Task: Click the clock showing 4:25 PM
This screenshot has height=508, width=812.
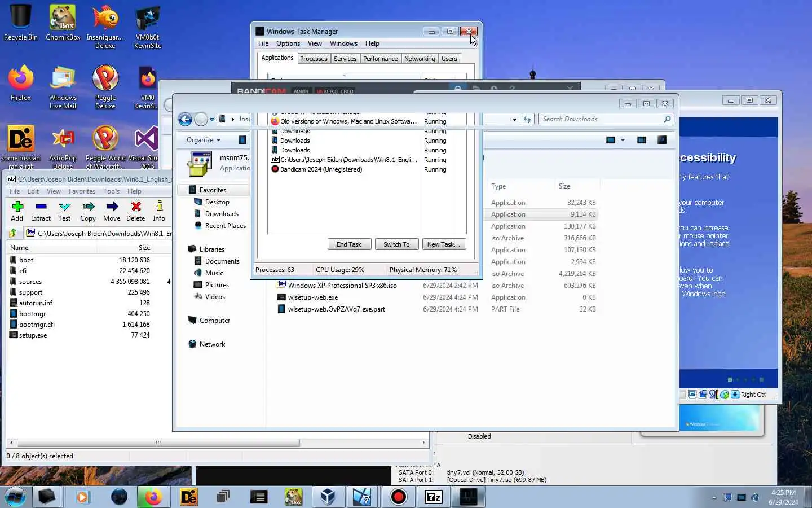Action: pos(783,493)
